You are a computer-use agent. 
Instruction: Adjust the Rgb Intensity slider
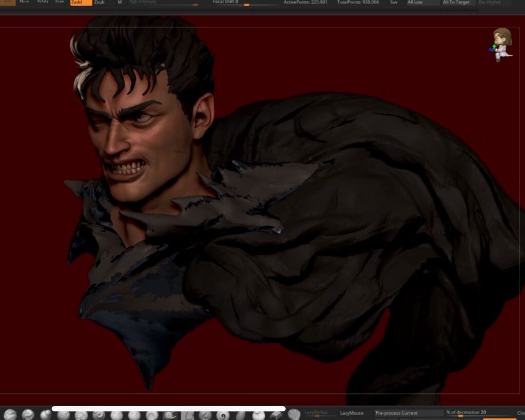tap(163, 3)
